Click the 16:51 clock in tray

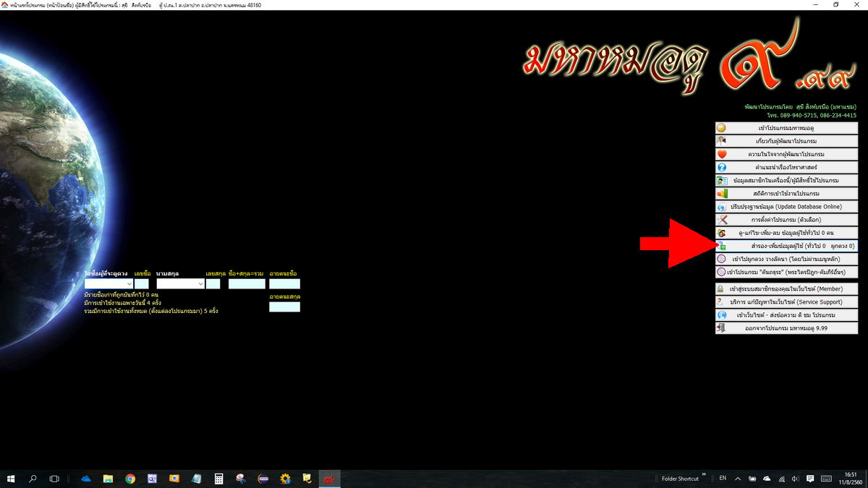(851, 478)
